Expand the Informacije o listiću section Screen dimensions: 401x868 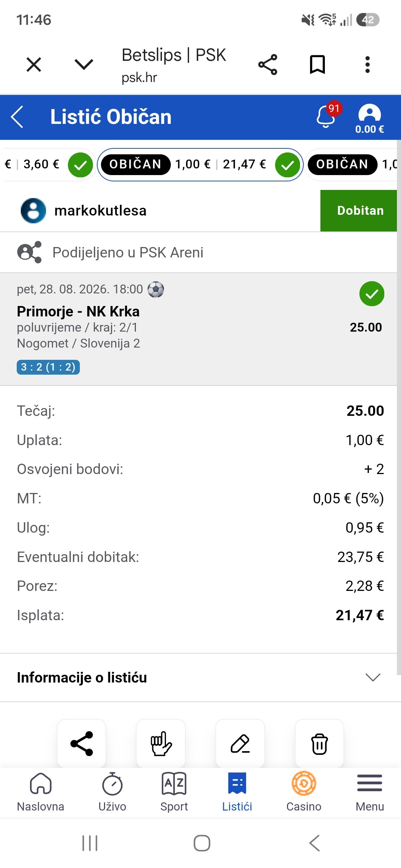(x=200, y=677)
